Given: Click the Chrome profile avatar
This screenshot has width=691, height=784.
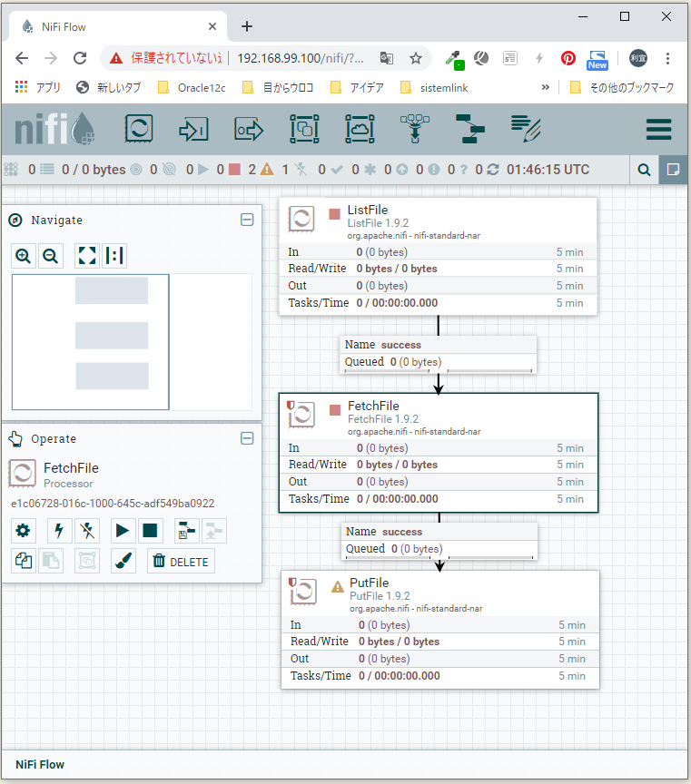Looking at the screenshot, I should pos(638,58).
